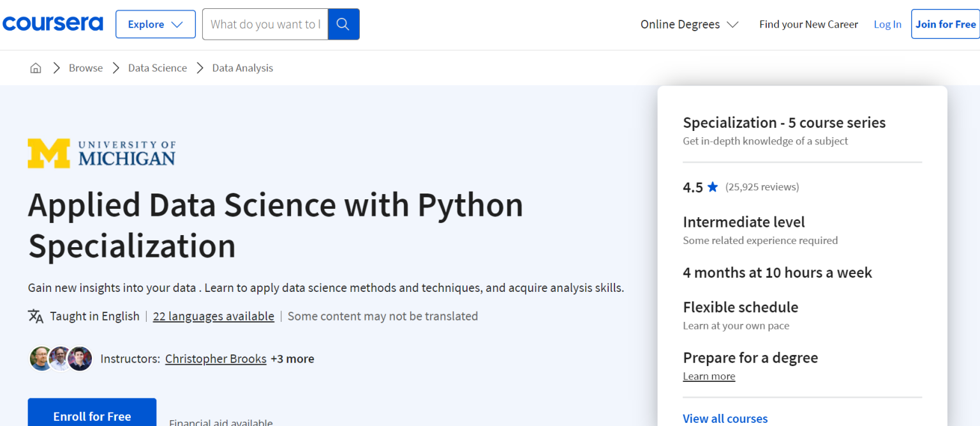This screenshot has height=426, width=980.
Task: Open the 22 languages available link
Action: [213, 316]
